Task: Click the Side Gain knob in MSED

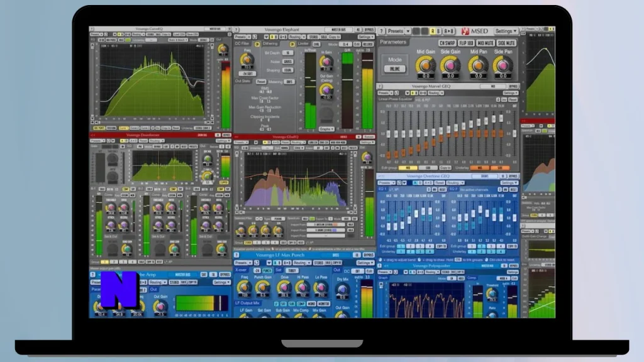Action: pyautogui.click(x=450, y=65)
